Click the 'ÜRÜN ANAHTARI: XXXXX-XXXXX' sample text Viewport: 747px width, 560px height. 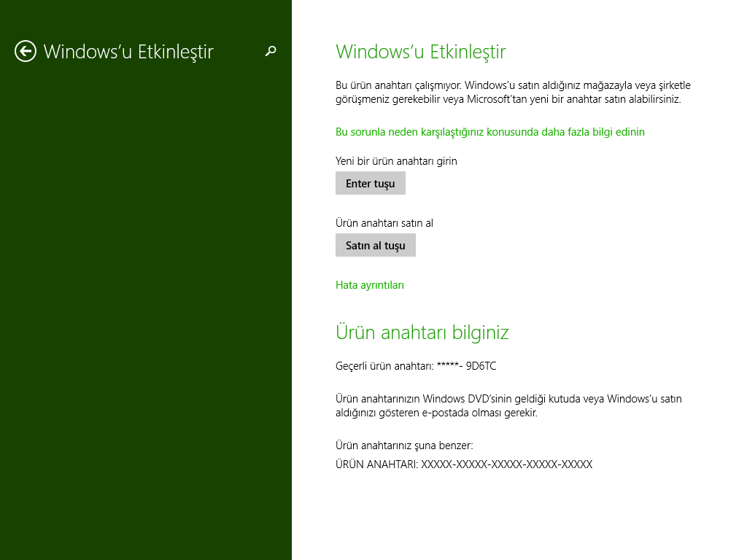click(x=464, y=464)
